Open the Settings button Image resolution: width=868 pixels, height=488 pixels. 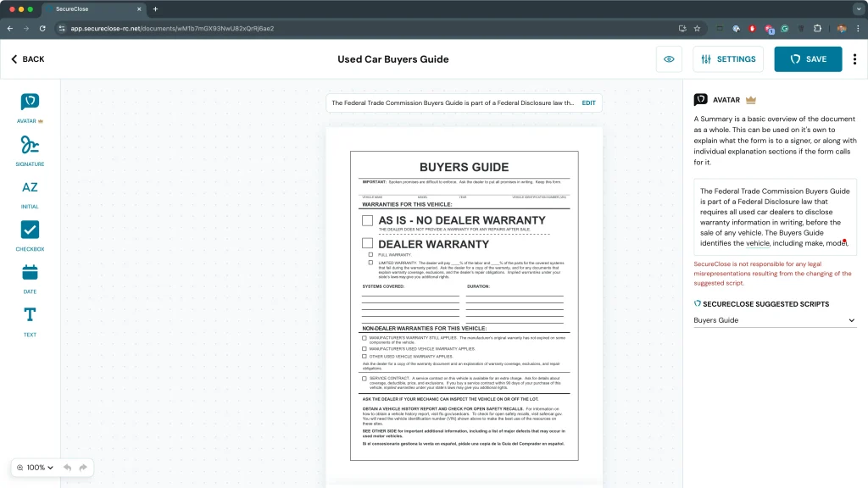(x=728, y=59)
